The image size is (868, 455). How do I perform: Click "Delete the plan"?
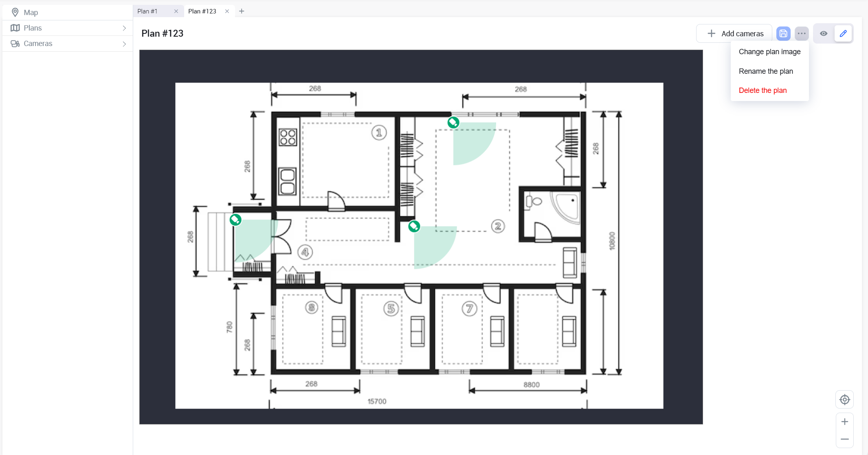(763, 90)
